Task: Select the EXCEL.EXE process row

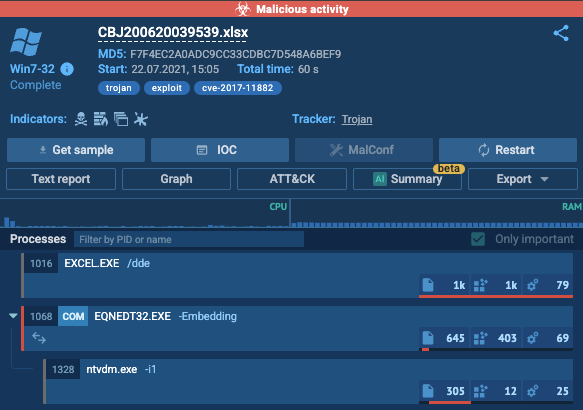Action: point(297,275)
